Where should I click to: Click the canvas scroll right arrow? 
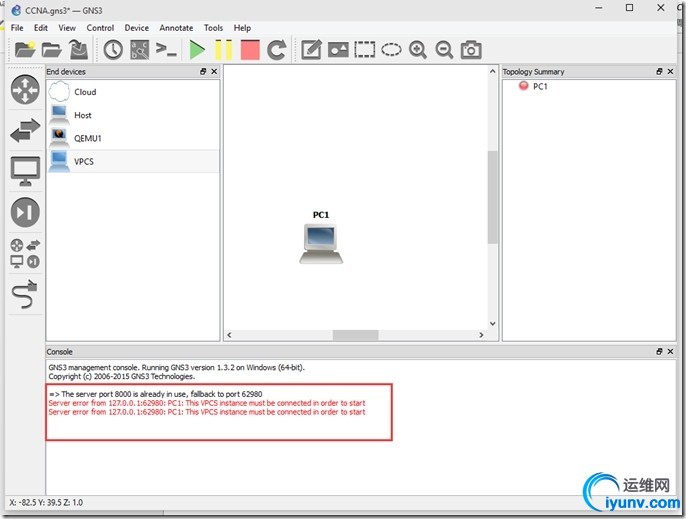pyautogui.click(x=481, y=335)
